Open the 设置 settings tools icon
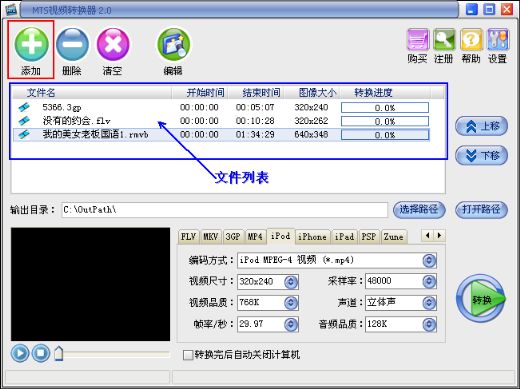520x389 pixels. pyautogui.click(x=498, y=40)
